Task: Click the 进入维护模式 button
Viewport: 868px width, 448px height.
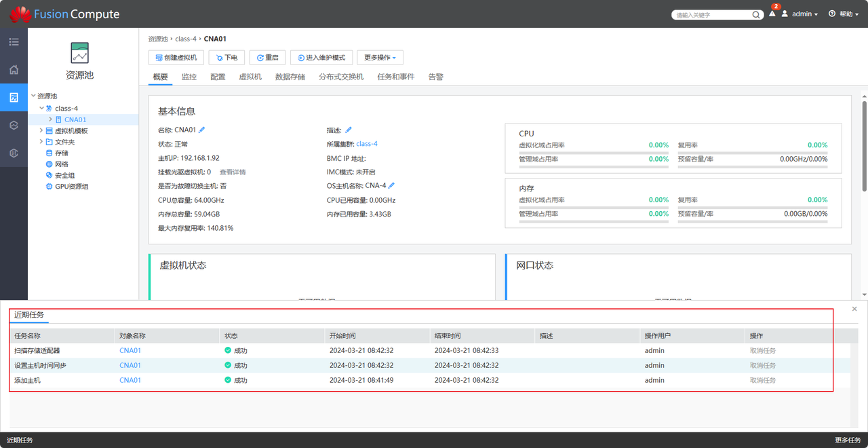Action: 321,58
